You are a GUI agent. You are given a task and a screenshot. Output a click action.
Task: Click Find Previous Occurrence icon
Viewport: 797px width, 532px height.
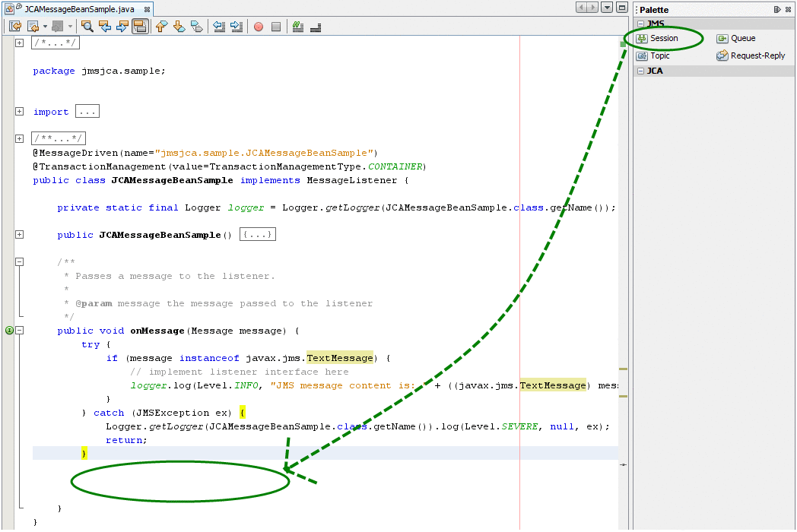(105, 27)
